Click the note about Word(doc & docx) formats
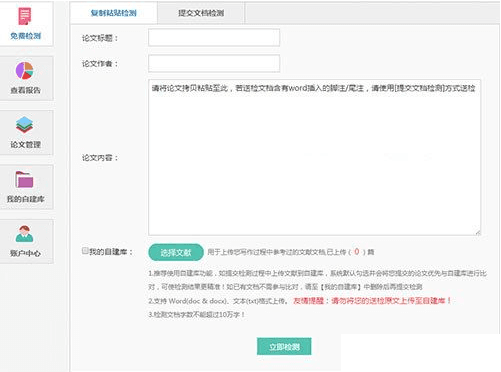This screenshot has width=501, height=372. [218, 301]
